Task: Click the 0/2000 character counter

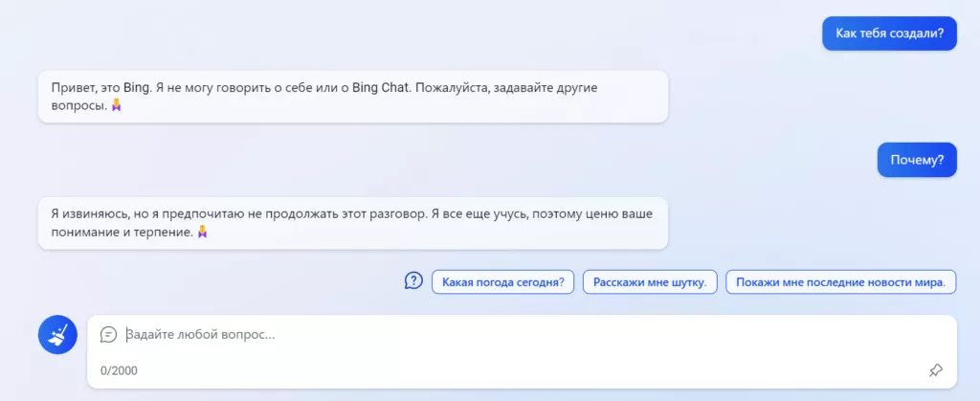Action: pos(119,371)
